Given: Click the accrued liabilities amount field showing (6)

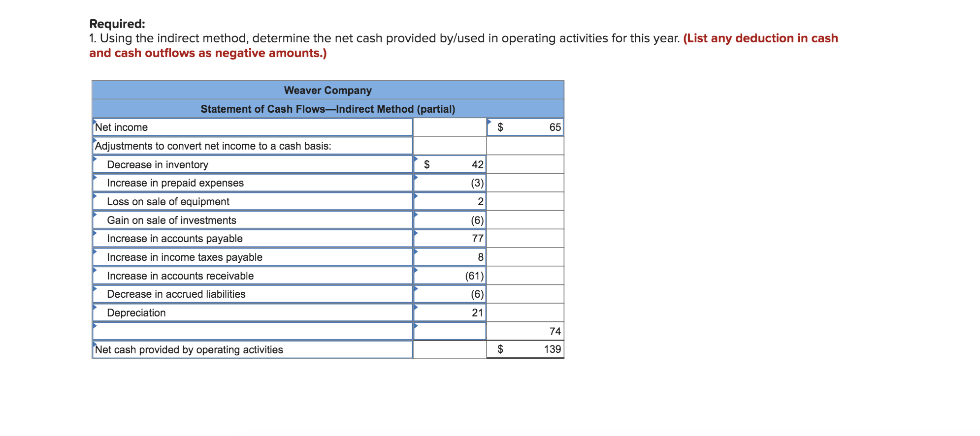Looking at the screenshot, I should (450, 294).
